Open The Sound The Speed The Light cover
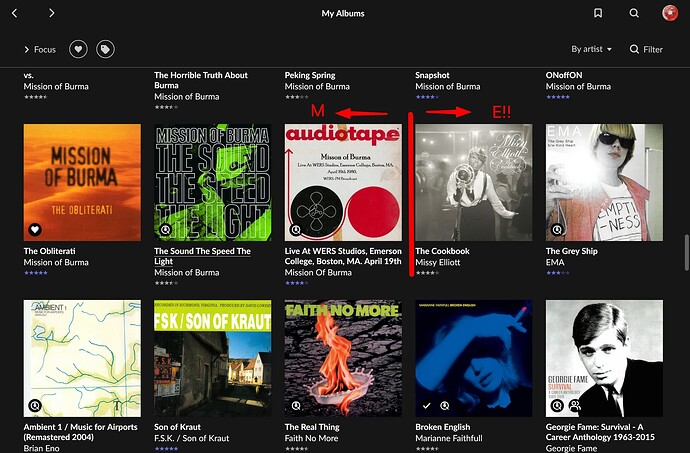 213,182
